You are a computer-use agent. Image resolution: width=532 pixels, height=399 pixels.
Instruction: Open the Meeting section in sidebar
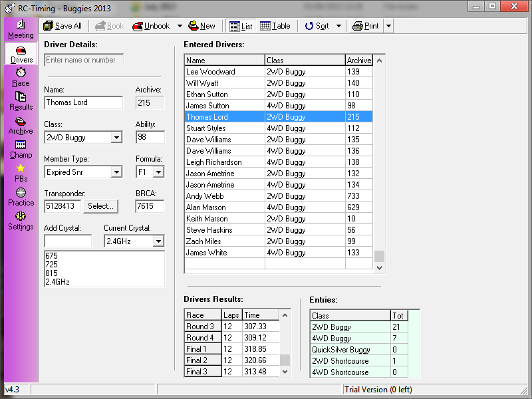tap(21, 30)
